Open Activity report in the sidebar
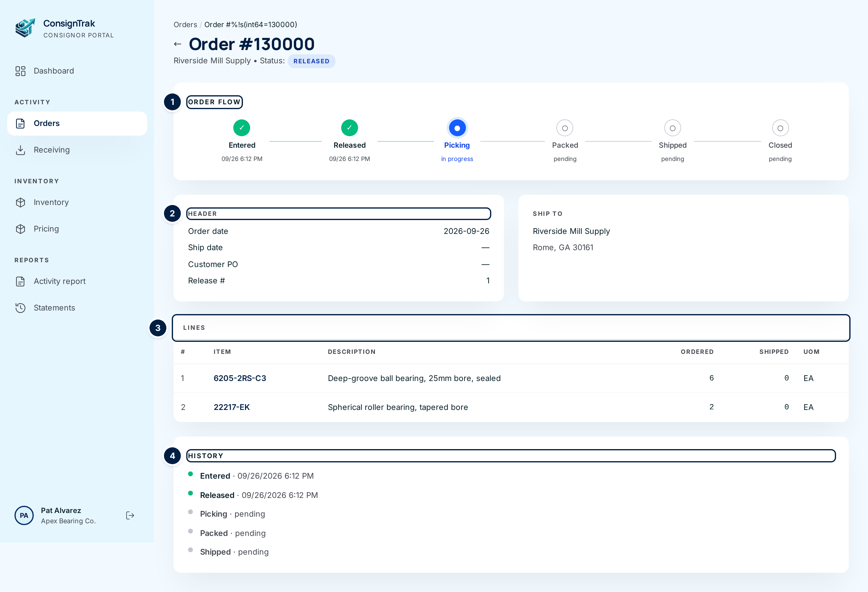This screenshot has height=592, width=868. point(77,282)
